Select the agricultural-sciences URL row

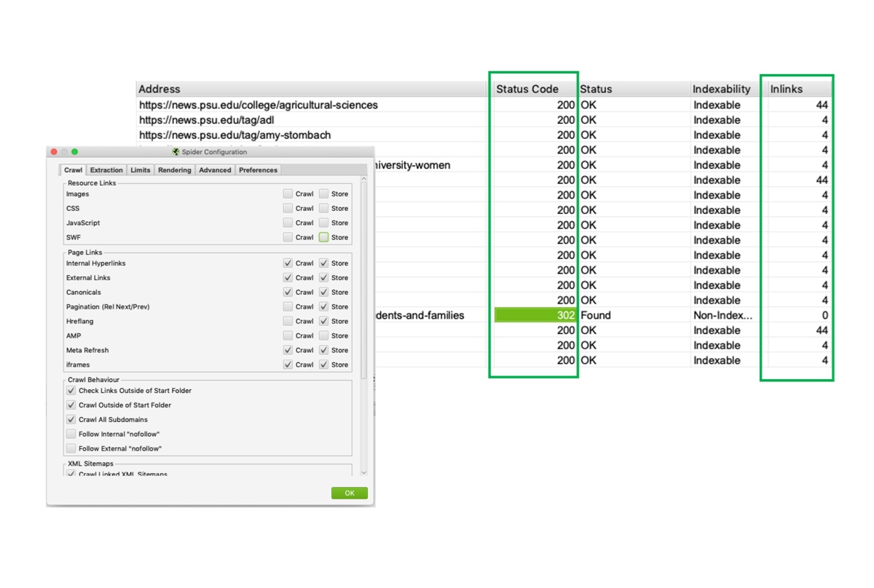(x=259, y=105)
